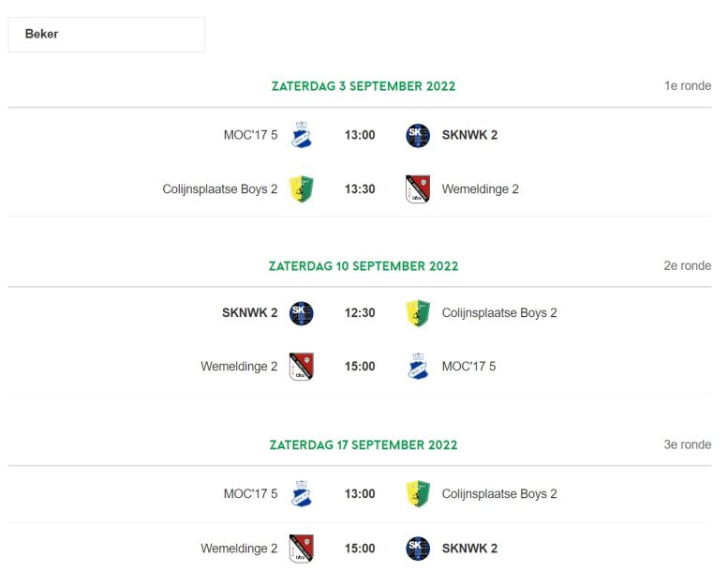This screenshot has width=728, height=572.
Task: Open Wemeldinge 2 team link in 13:30 match
Action: click(x=480, y=189)
